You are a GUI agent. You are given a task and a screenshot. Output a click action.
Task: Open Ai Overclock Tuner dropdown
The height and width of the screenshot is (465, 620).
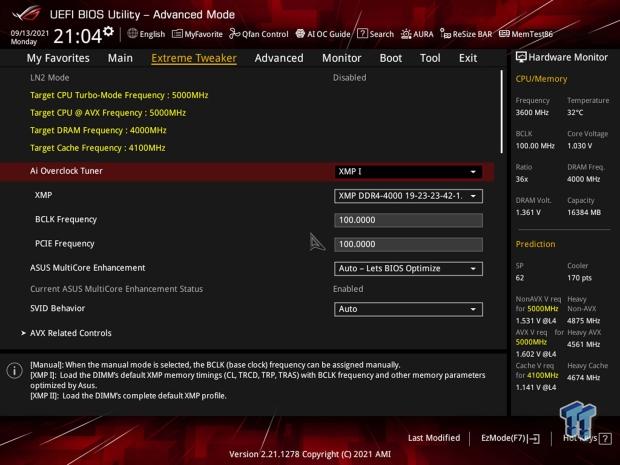pos(408,172)
